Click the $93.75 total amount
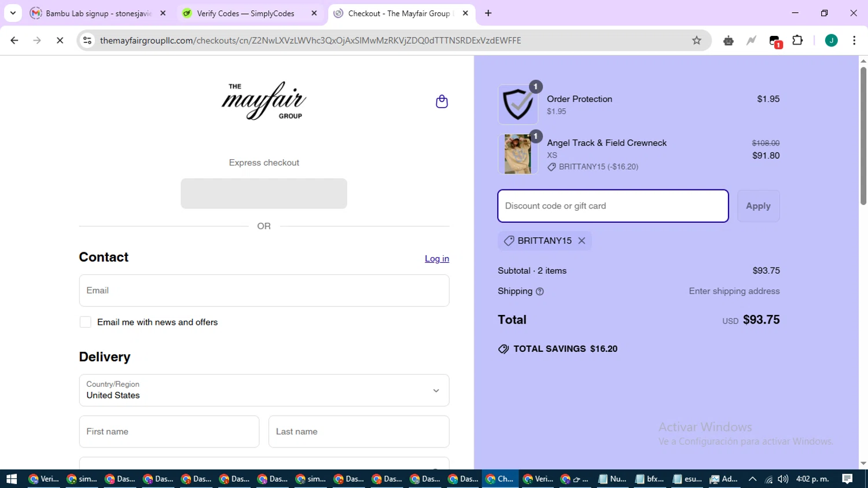Screen dimensions: 868x488 pos(761,320)
